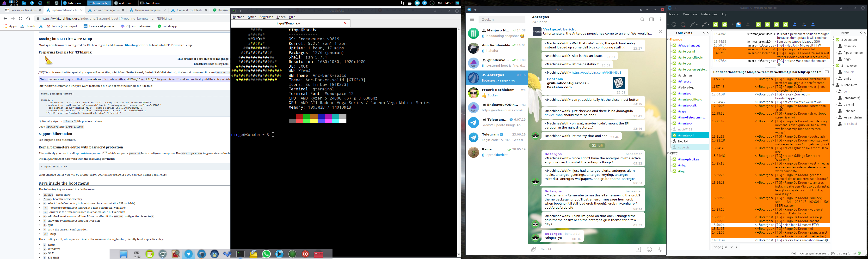
Task: Open Telegram hamburger menu
Action: click(x=472, y=19)
